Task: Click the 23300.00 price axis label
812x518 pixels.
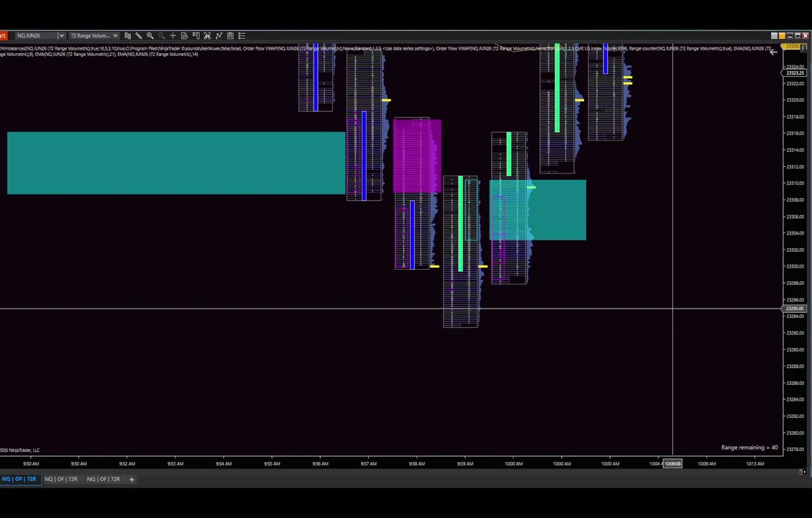Action: tap(795, 266)
